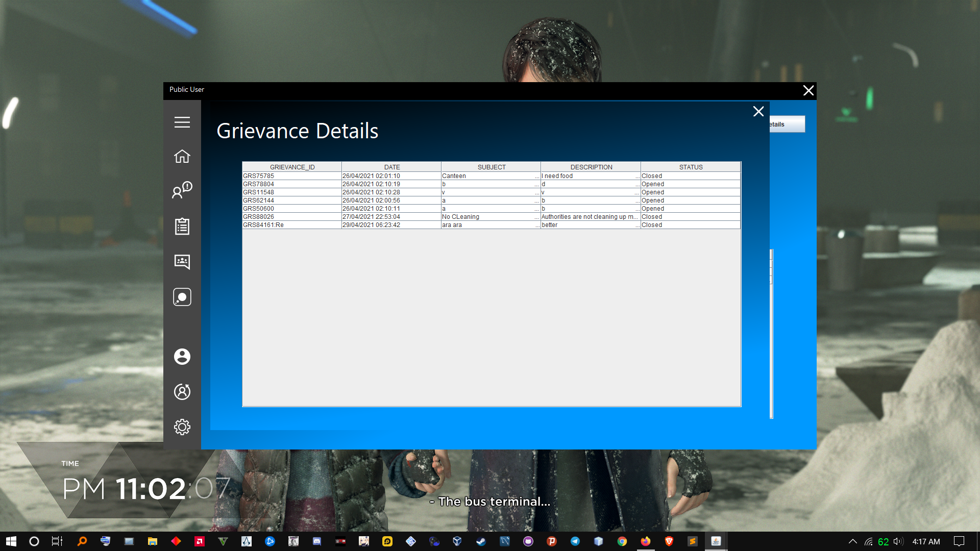This screenshot has width=980, height=551.
Task: Open the hamburger menu in sidebar
Action: click(x=182, y=122)
